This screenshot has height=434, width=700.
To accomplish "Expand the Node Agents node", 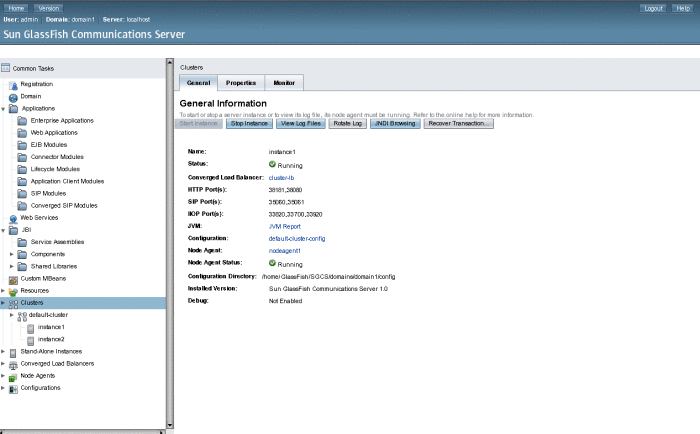I will [x=3, y=376].
